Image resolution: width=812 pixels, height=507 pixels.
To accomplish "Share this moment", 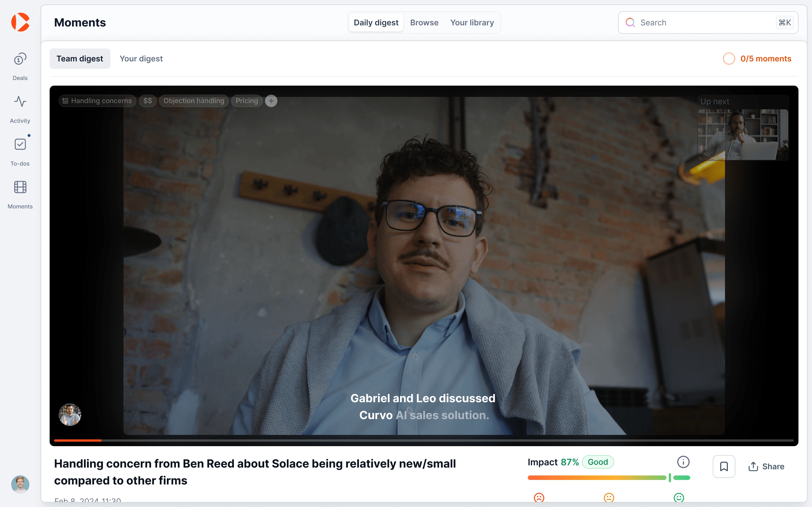I will pos(766,466).
